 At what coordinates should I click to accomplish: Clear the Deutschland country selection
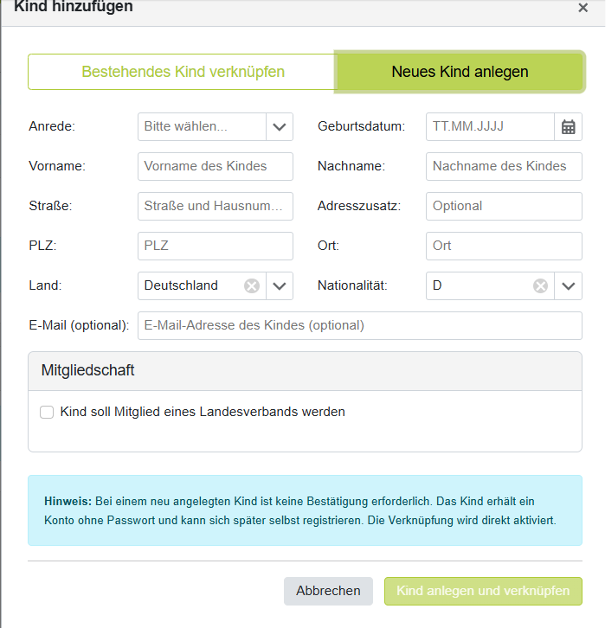click(x=252, y=286)
